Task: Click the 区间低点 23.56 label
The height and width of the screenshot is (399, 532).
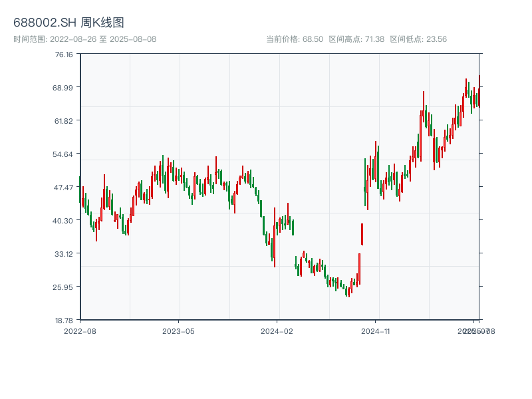Action: 418,39
